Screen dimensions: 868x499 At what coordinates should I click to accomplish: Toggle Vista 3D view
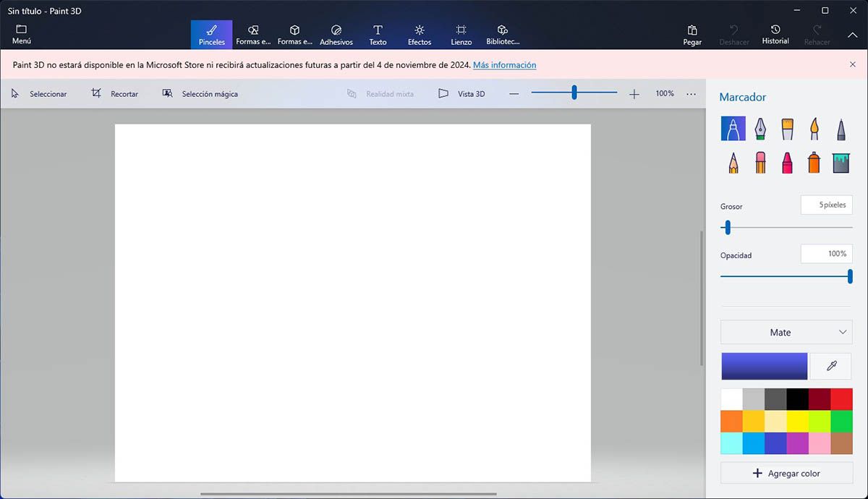(461, 94)
